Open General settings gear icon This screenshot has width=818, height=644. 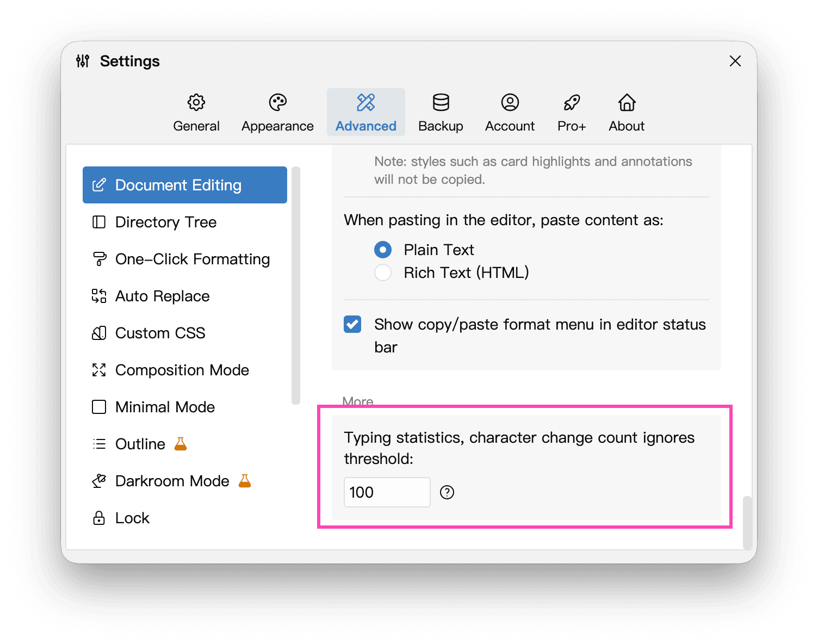click(x=196, y=102)
